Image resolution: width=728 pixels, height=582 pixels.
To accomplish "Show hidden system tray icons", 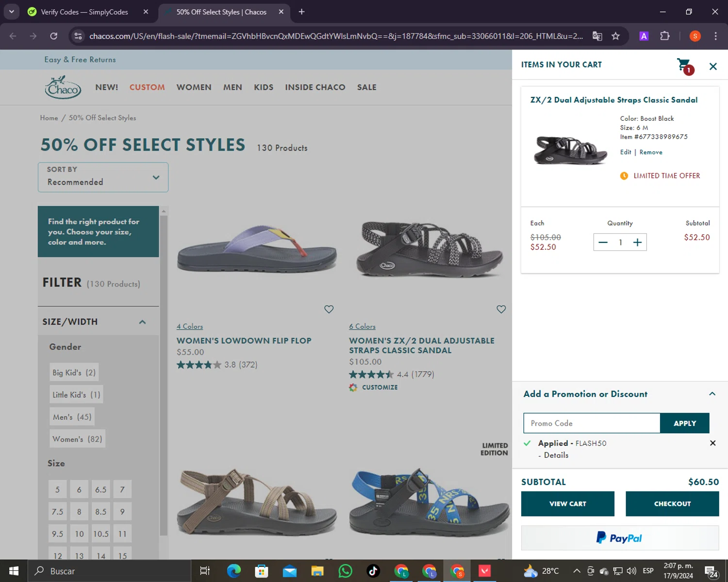I will pyautogui.click(x=577, y=571).
